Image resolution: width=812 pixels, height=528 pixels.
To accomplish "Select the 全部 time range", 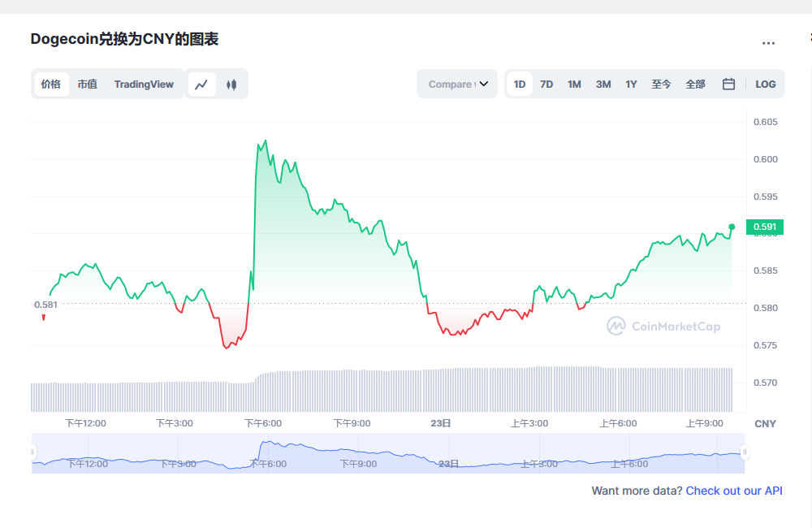I will 696,84.
